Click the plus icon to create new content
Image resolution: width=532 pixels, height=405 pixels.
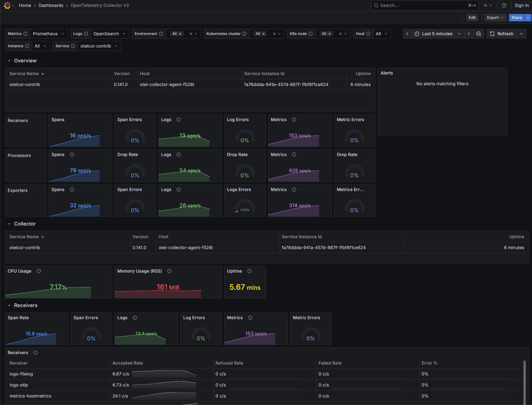[485, 5]
